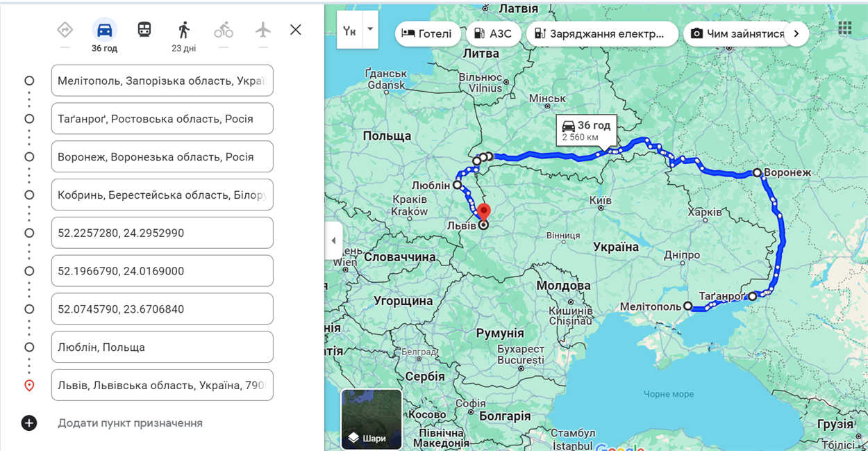Click the Додати пункт призначення link

coord(130,423)
